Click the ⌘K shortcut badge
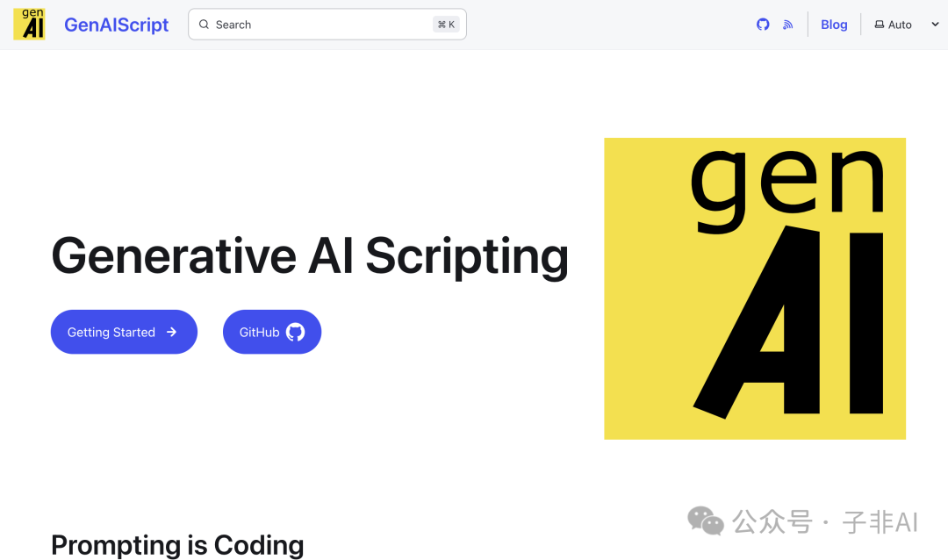 coord(446,25)
